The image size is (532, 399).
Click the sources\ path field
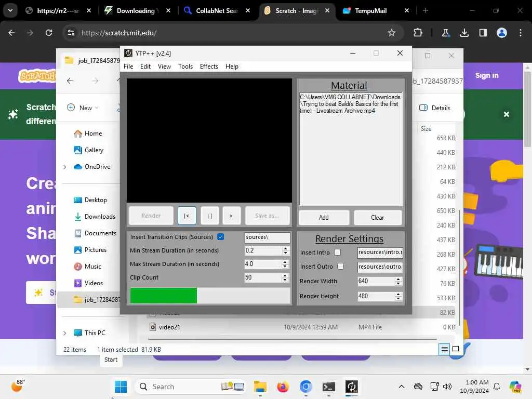click(267, 237)
